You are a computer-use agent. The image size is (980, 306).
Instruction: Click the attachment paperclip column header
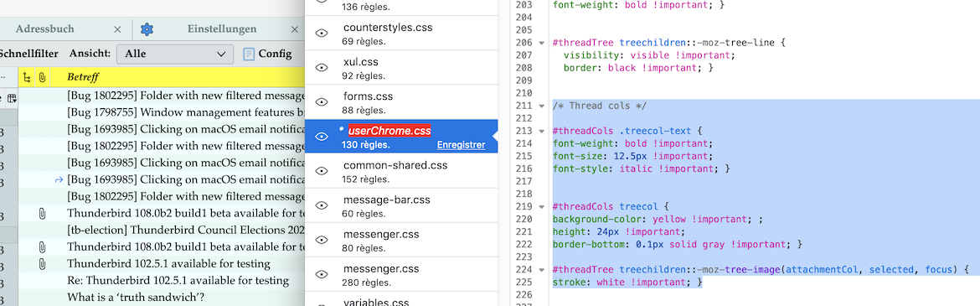pyautogui.click(x=42, y=78)
